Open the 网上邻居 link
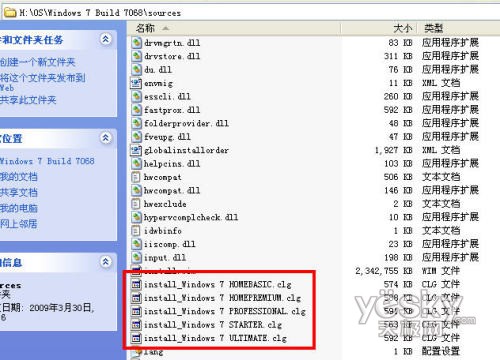Screen dimensions: 500x360 pos(19,224)
